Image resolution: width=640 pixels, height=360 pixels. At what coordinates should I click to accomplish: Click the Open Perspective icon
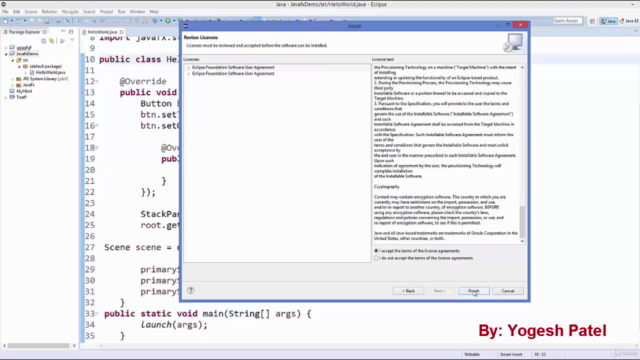click(592, 21)
